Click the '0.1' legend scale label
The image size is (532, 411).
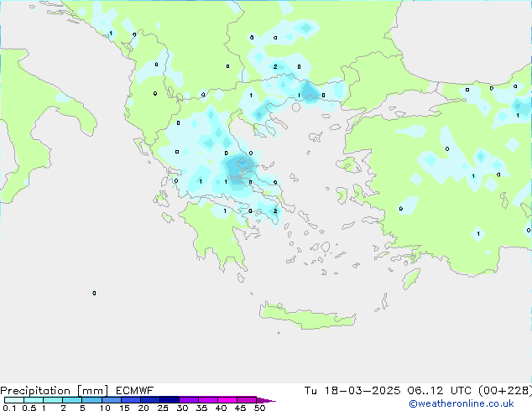coord(9,408)
